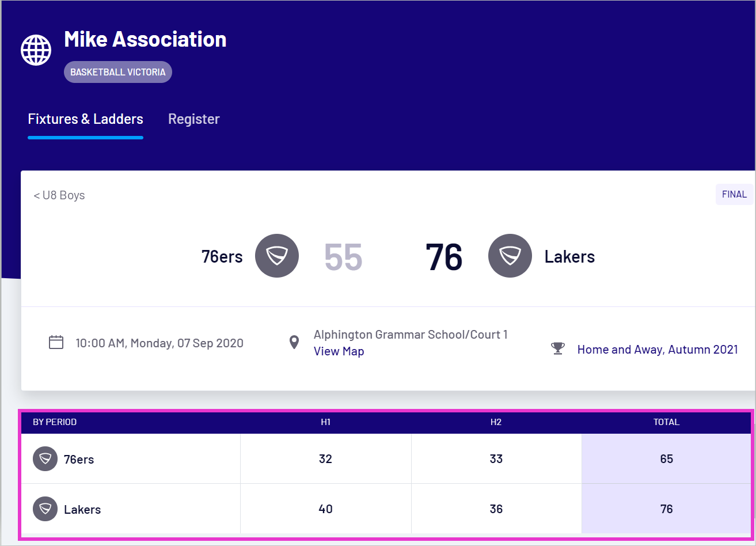This screenshot has height=546, width=756.
Task: Open the View Map link
Action: (339, 351)
